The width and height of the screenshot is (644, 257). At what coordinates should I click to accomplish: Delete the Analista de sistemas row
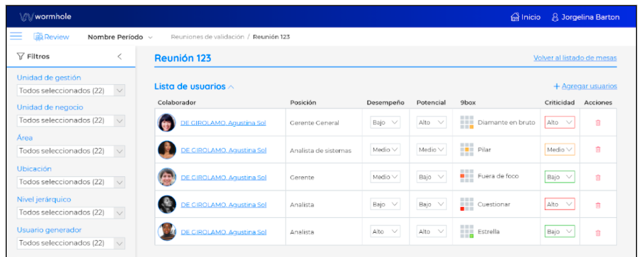[x=598, y=149]
